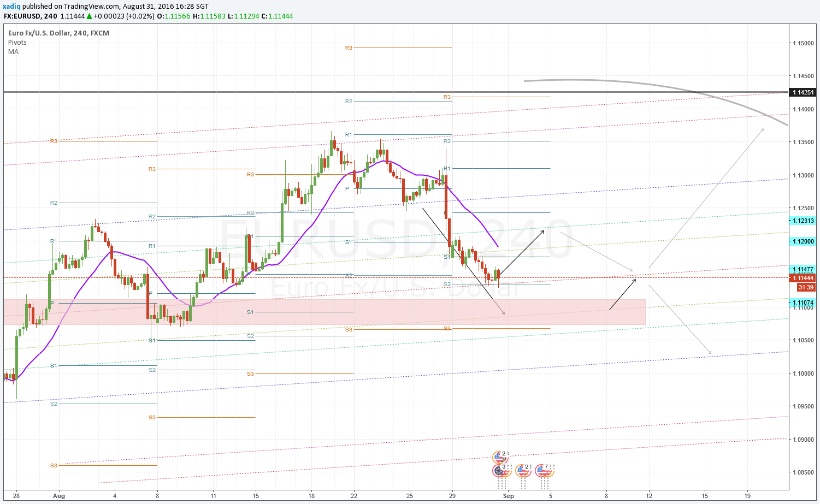Click price axis label 1.08500
Screen dimensions: 820x504
coord(803,472)
